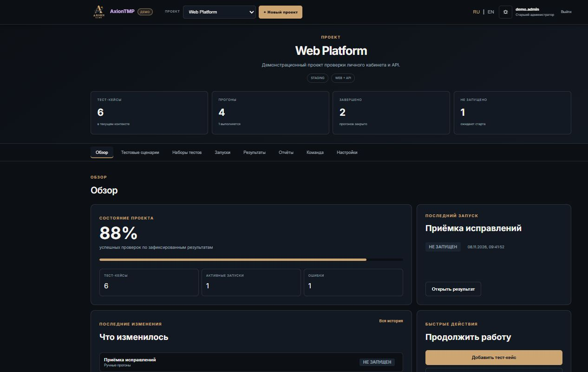588x372 pixels.
Task: Click the Приёмка исправлений last-run heading
Action: pyautogui.click(x=473, y=228)
